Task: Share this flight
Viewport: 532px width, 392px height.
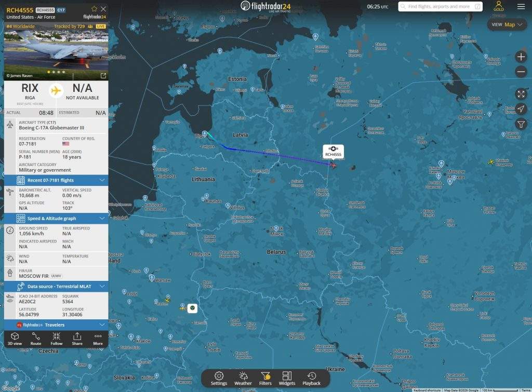Action: 77,339
